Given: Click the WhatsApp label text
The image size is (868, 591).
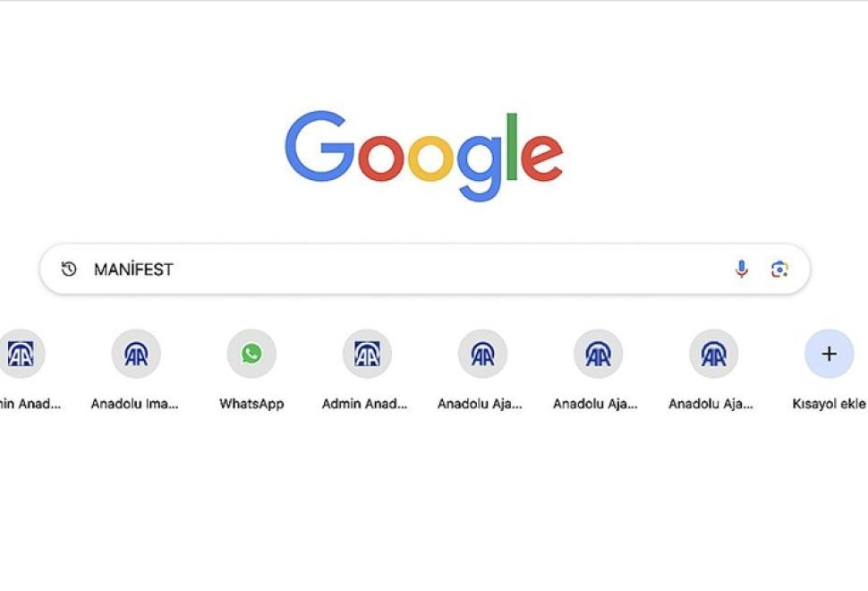Looking at the screenshot, I should (x=251, y=404).
